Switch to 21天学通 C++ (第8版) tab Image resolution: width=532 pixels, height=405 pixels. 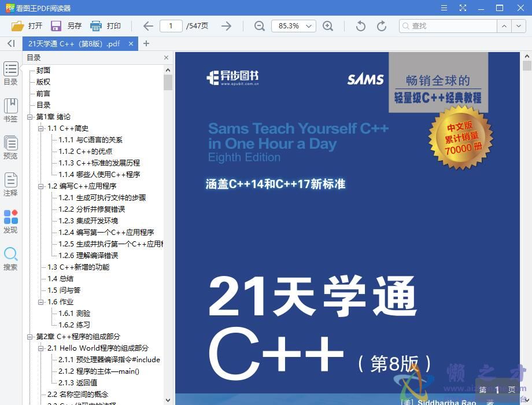(x=73, y=43)
